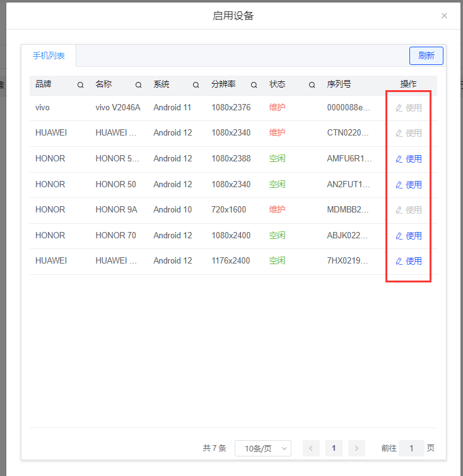Click the HONOR 9A device name cell
This screenshot has width=463, height=476.
[117, 209]
